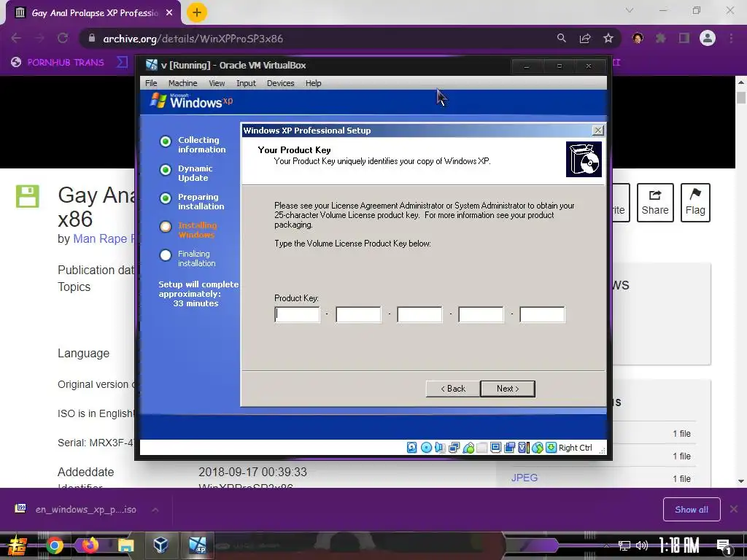Open Firefox from the taskbar

(x=90, y=545)
